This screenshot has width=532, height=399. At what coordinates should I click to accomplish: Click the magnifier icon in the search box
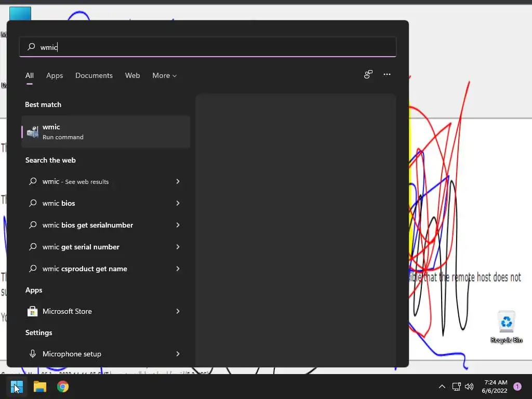(31, 46)
